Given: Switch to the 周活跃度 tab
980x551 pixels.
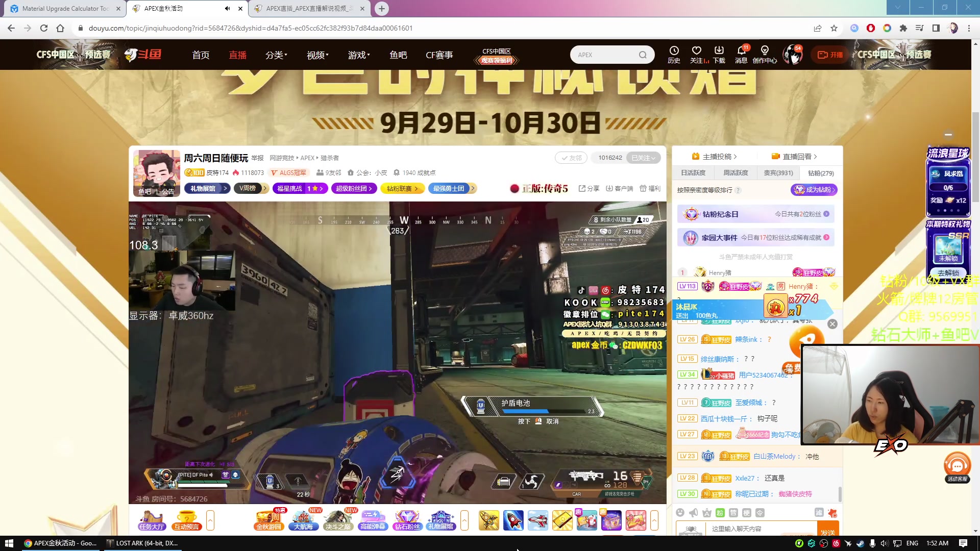Looking at the screenshot, I should [736, 173].
